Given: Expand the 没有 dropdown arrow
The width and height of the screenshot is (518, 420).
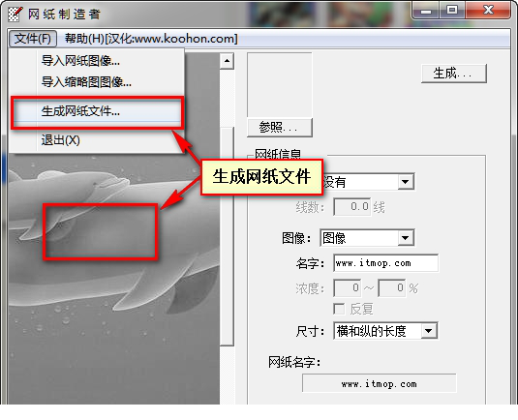Looking at the screenshot, I should coord(406,182).
